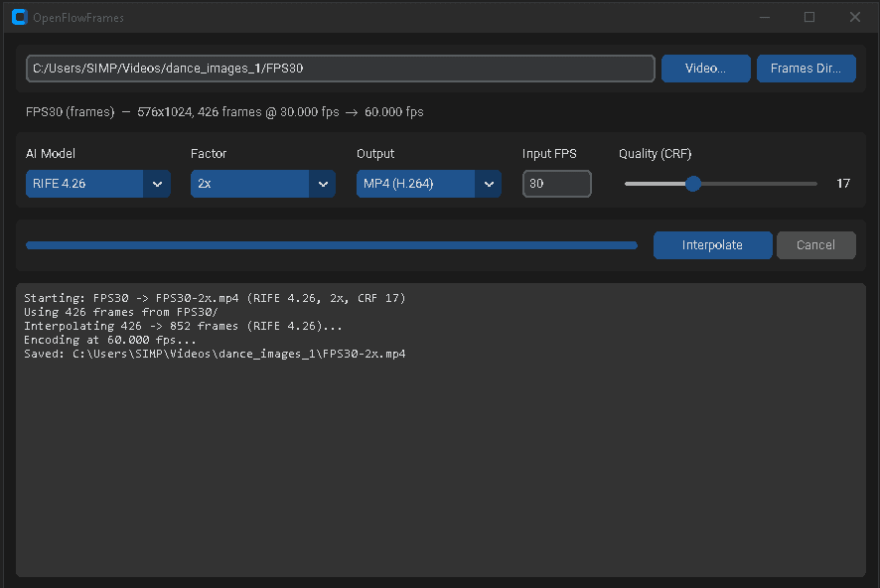Click the 'Saved:' output path log line
This screenshot has height=588, width=880.
(x=215, y=354)
